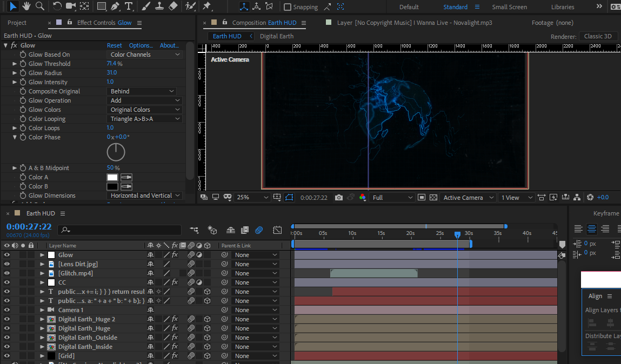Open the Glow Operation dropdown

(x=145, y=100)
